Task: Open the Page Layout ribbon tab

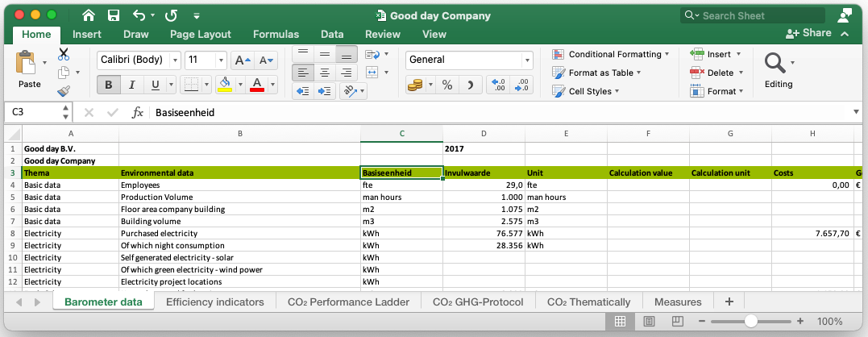Action: point(201,35)
